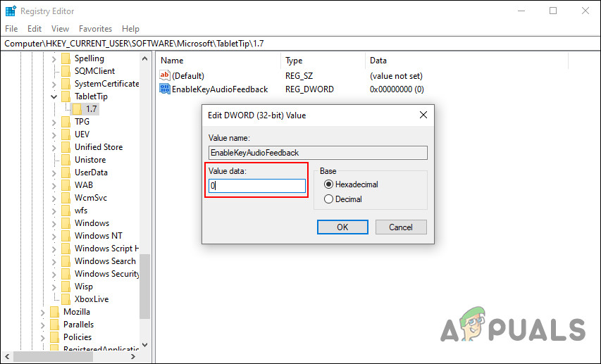
Task: Click the tree pane scroll-right arrow
Action: tap(133, 357)
